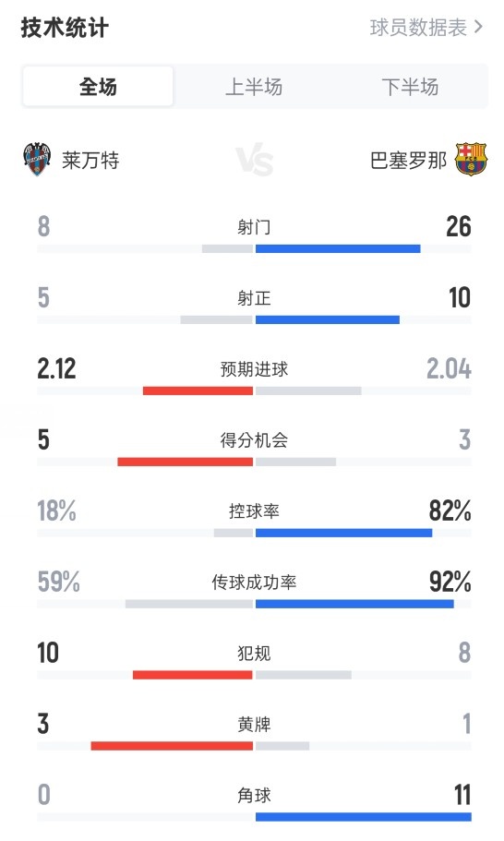504x841 pixels.
Task: Click the 技术统计 section heading
Action: click(65, 28)
